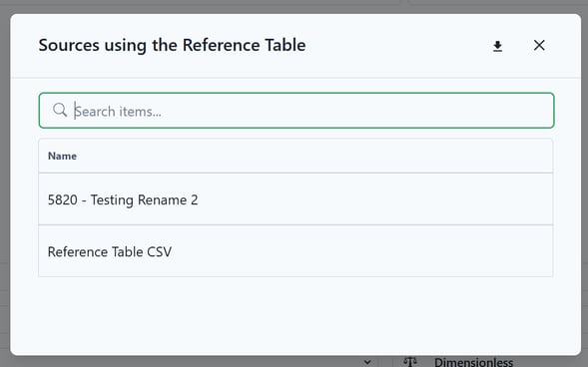Click the empty area below the sources table
588x367 pixels.
[x=295, y=315]
